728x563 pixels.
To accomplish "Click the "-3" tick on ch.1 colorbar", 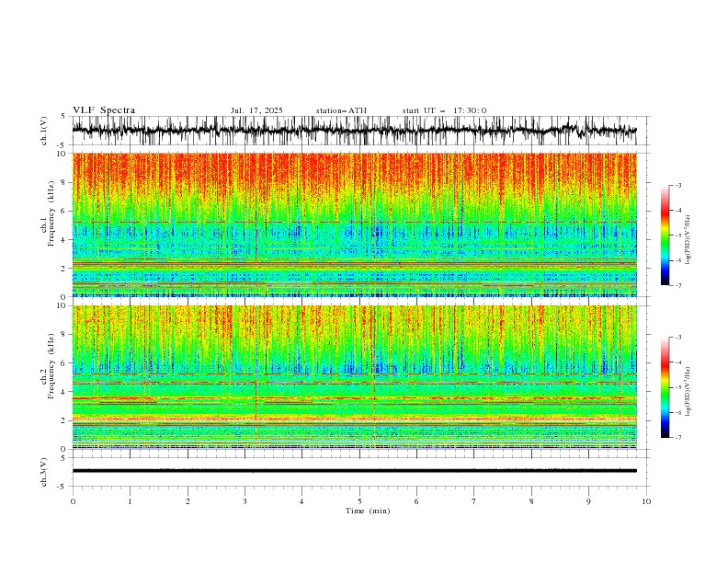I will point(678,185).
